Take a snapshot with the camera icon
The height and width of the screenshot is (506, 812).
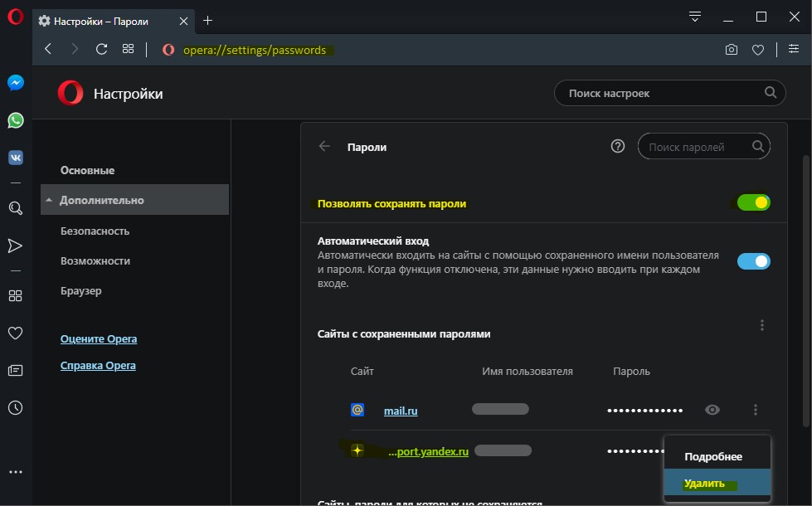pyautogui.click(x=732, y=50)
